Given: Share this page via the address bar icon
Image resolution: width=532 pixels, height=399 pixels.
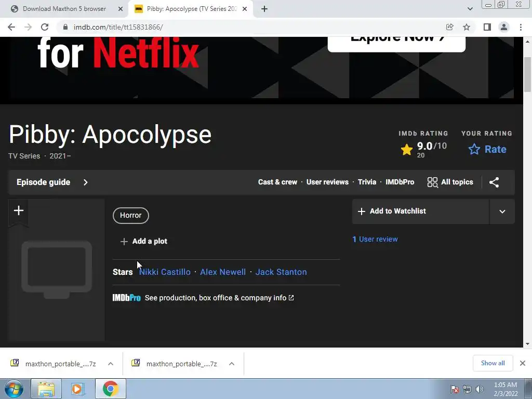Looking at the screenshot, I should (x=449, y=27).
